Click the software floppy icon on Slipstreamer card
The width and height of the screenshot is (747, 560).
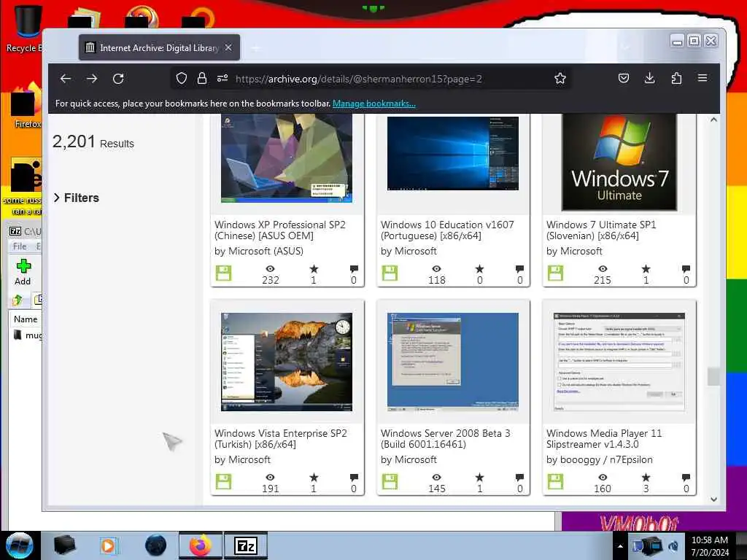555,482
